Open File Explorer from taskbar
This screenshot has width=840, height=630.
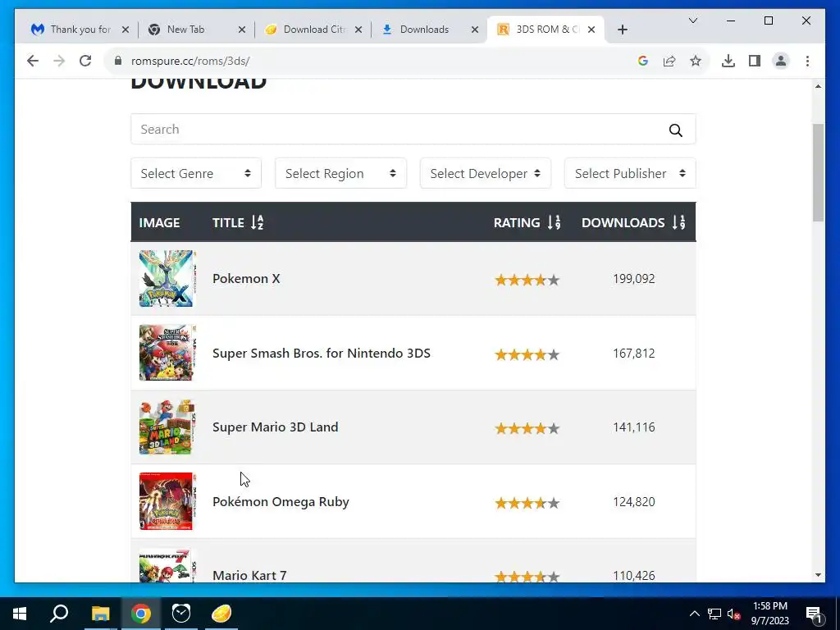[100, 614]
